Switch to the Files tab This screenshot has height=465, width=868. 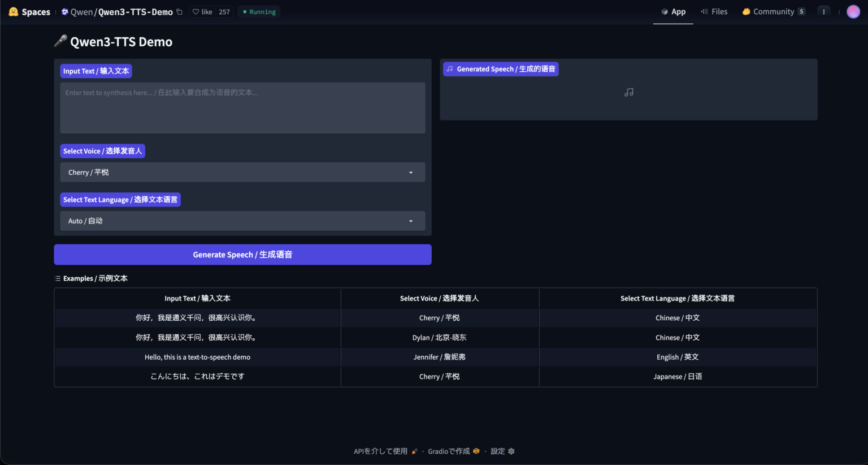(714, 11)
